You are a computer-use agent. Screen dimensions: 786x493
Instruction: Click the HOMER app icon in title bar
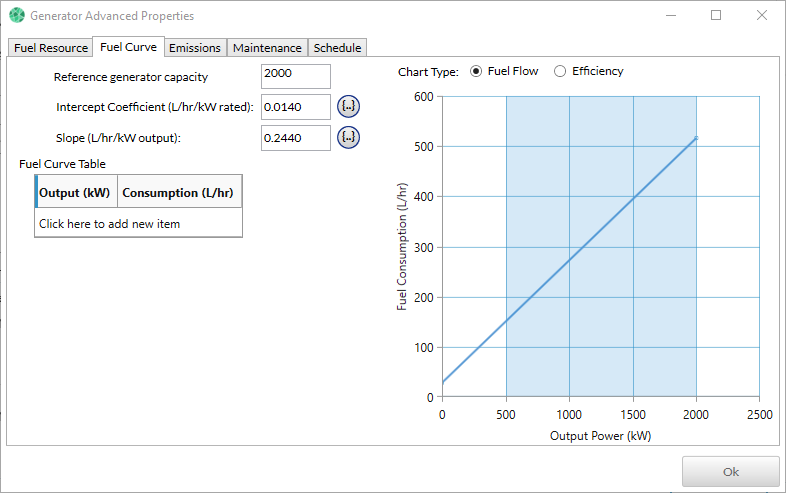pyautogui.click(x=16, y=16)
